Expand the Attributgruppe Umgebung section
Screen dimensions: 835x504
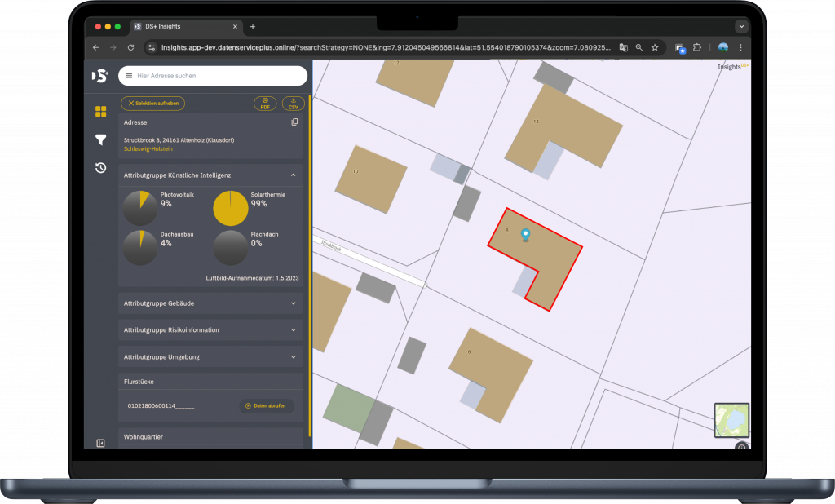(x=294, y=357)
